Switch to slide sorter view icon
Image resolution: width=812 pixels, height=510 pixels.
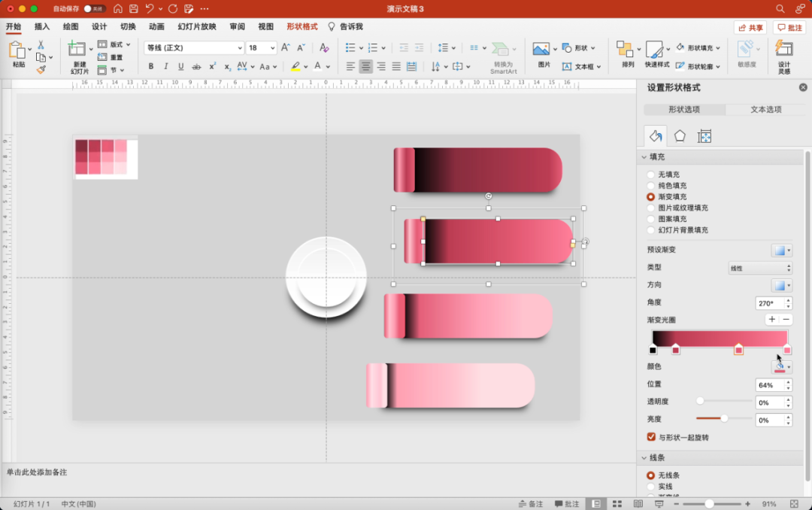point(617,504)
